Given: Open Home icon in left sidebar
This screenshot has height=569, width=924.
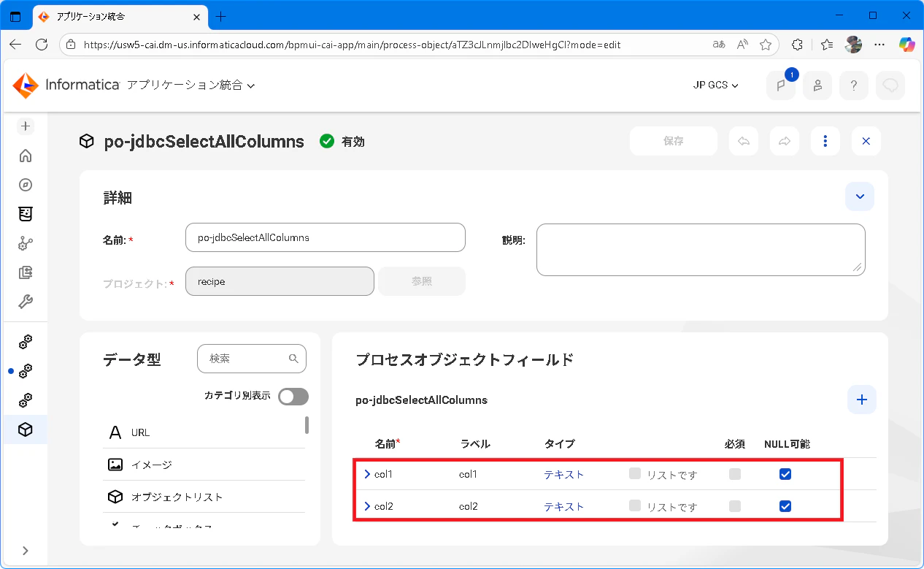Looking at the screenshot, I should (26, 156).
